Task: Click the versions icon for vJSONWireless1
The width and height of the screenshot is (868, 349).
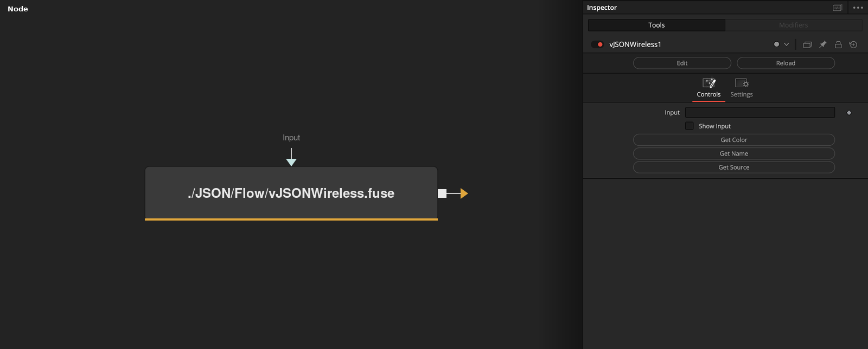Action: (x=807, y=44)
